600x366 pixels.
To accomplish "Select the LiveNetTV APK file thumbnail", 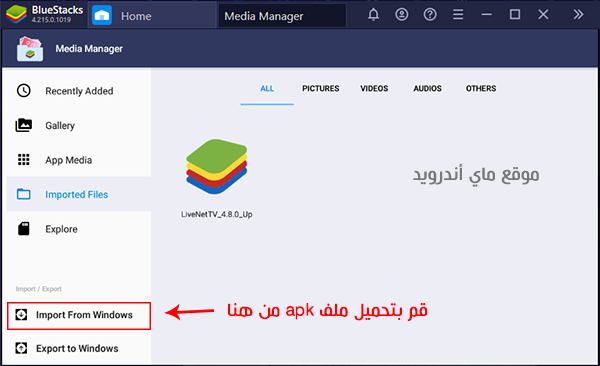I will [x=217, y=167].
